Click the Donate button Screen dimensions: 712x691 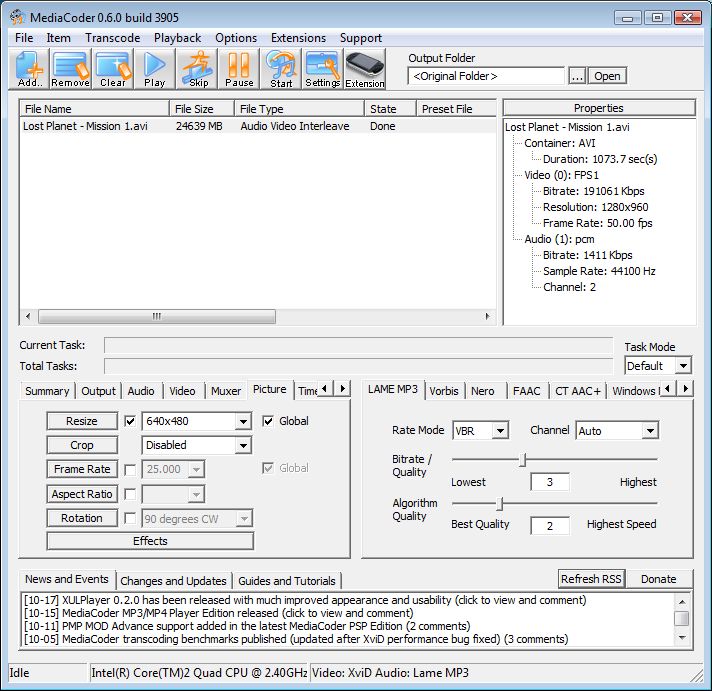(x=658, y=579)
